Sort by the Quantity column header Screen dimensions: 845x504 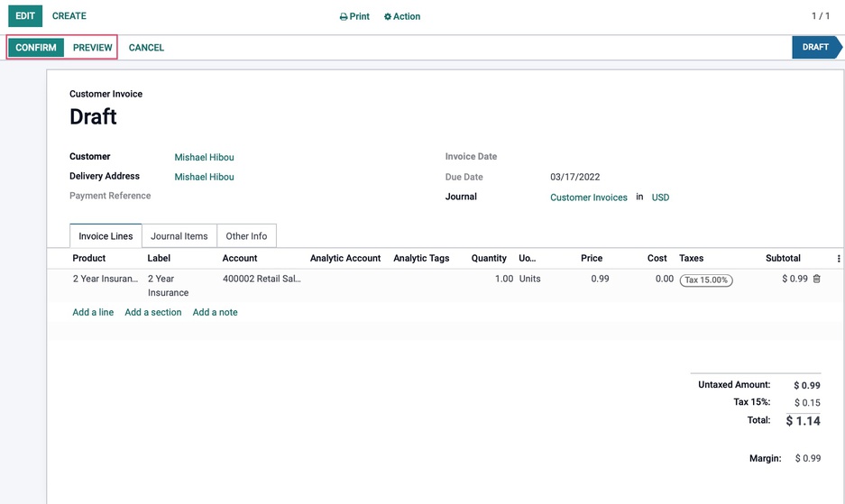point(489,258)
